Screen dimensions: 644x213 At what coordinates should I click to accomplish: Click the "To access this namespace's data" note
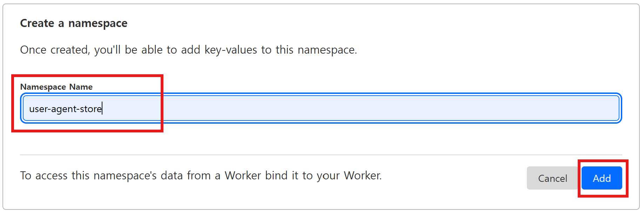201,176
